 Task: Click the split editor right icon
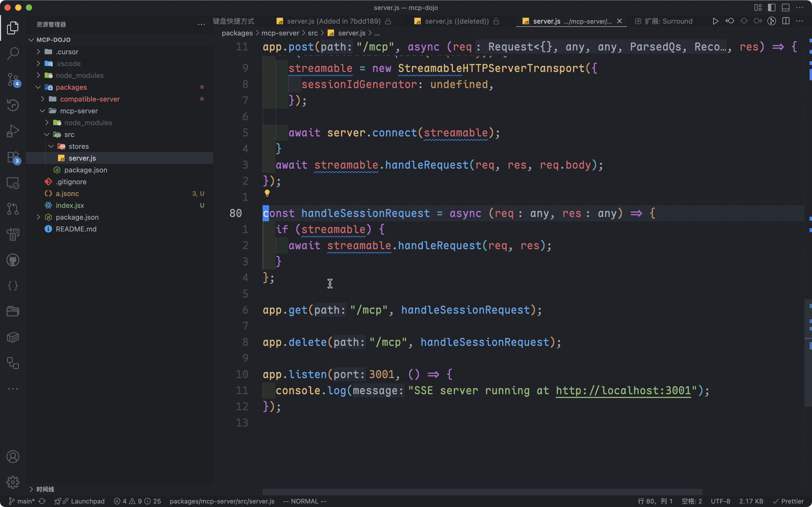click(785, 21)
